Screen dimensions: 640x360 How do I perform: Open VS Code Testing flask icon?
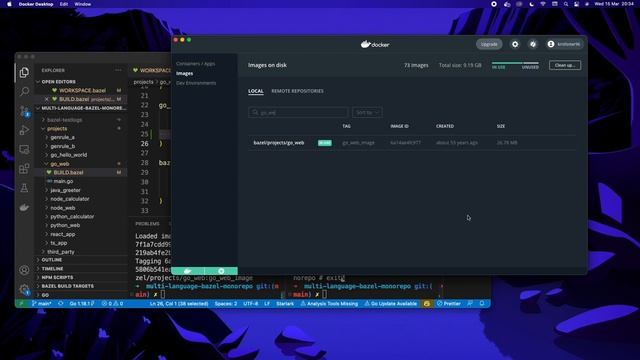[x=24, y=188]
